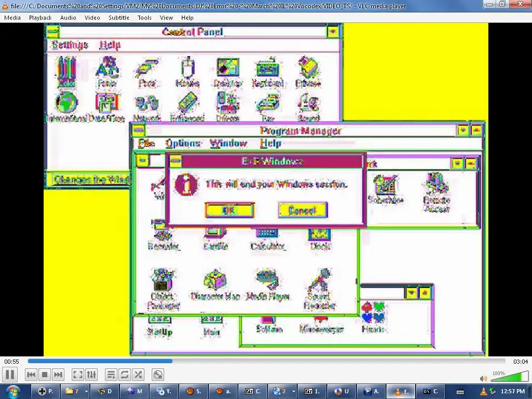532x399 pixels.
Task: Toggle random shuffle playback
Action: pos(138,375)
